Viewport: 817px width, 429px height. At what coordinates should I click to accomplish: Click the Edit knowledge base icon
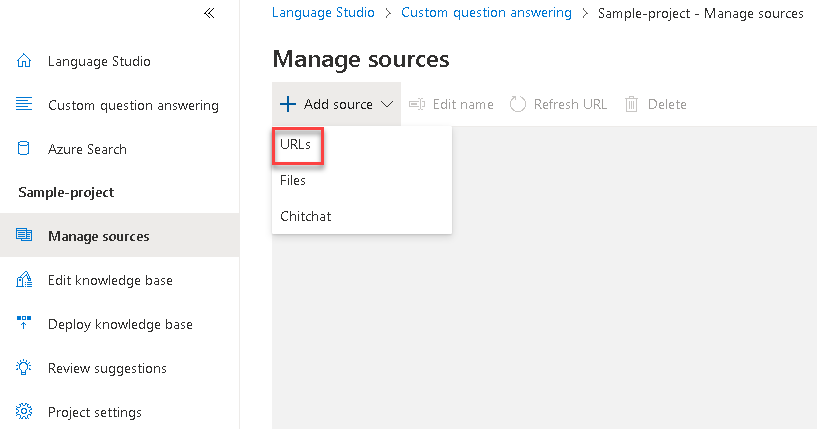[24, 281]
